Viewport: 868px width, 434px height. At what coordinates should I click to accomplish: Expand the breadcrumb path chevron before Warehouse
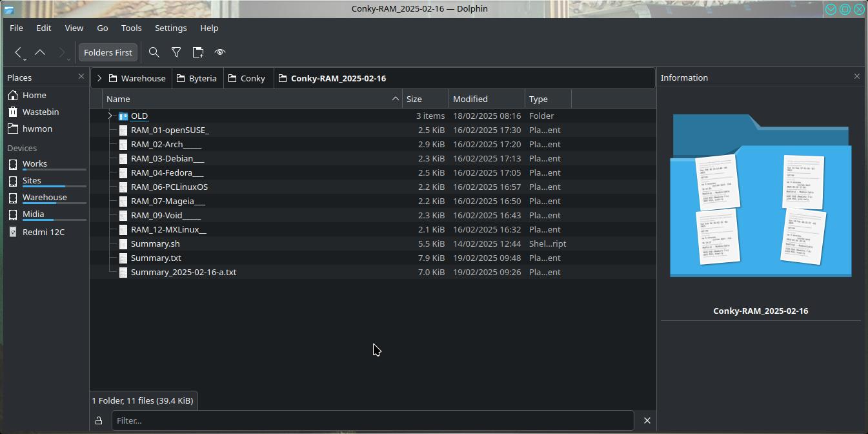pyautogui.click(x=99, y=78)
